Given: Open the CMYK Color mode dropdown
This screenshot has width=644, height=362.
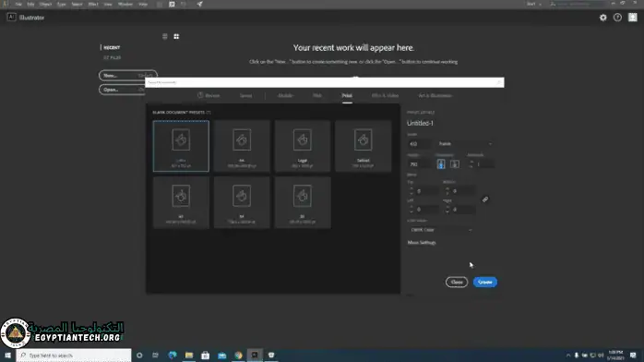Looking at the screenshot, I should (x=441, y=230).
